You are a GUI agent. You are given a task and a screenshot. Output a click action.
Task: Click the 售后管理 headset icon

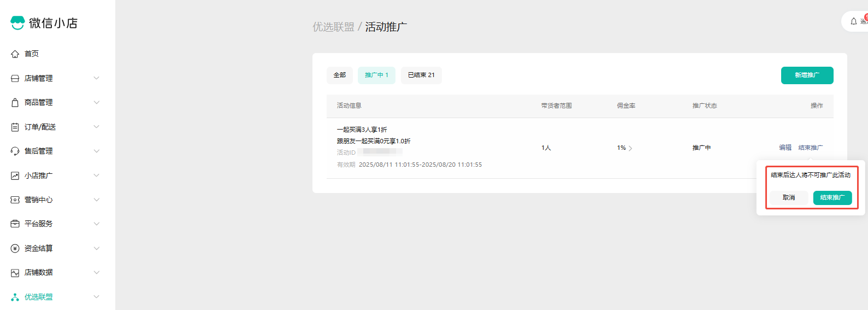(x=15, y=151)
